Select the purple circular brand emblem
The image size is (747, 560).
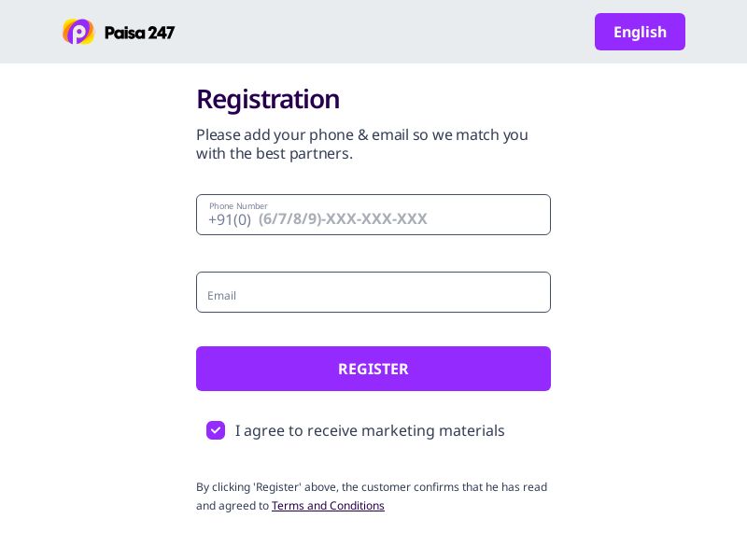point(78,31)
